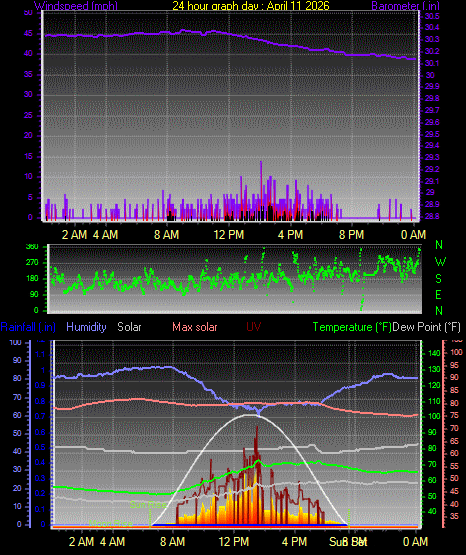
Task: Click the '24 hour graph day : April 11 2026' heading
Action: point(251,6)
